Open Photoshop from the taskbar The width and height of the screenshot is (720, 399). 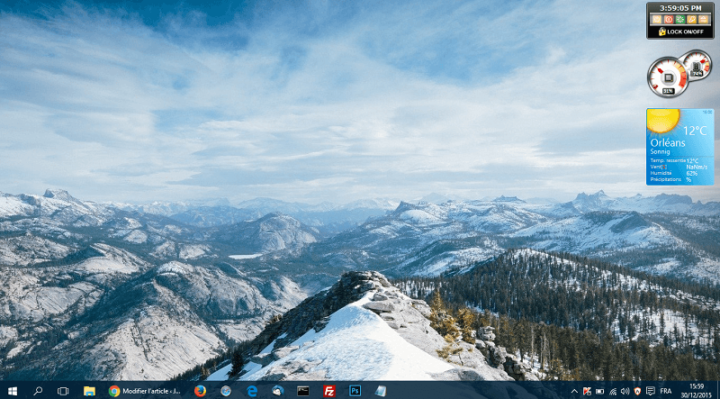tap(355, 391)
